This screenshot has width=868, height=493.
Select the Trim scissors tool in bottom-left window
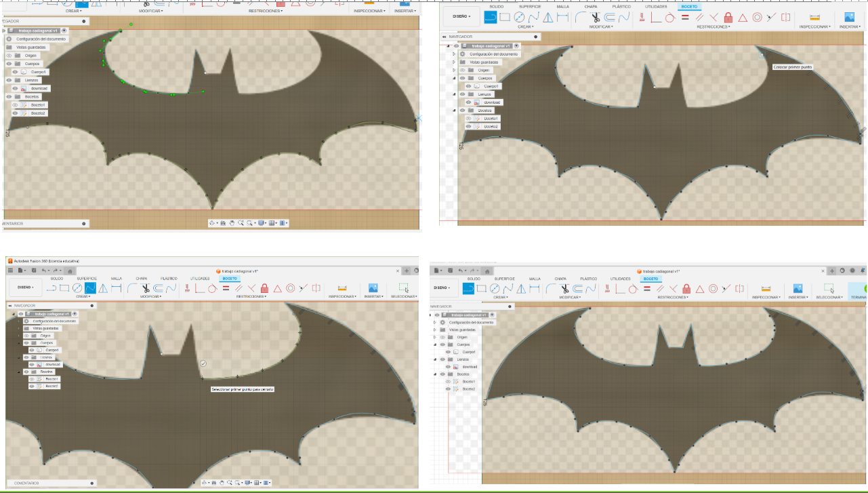click(x=145, y=288)
